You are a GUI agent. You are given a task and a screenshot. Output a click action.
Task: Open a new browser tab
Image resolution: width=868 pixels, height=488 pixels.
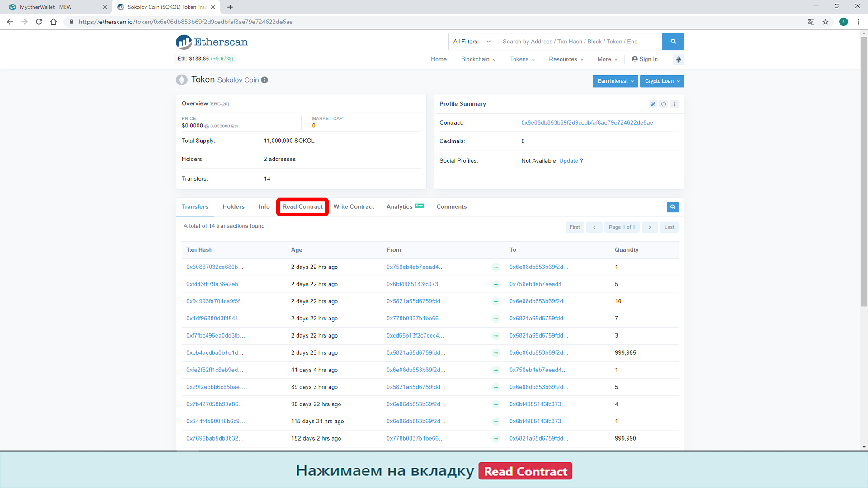pos(230,7)
